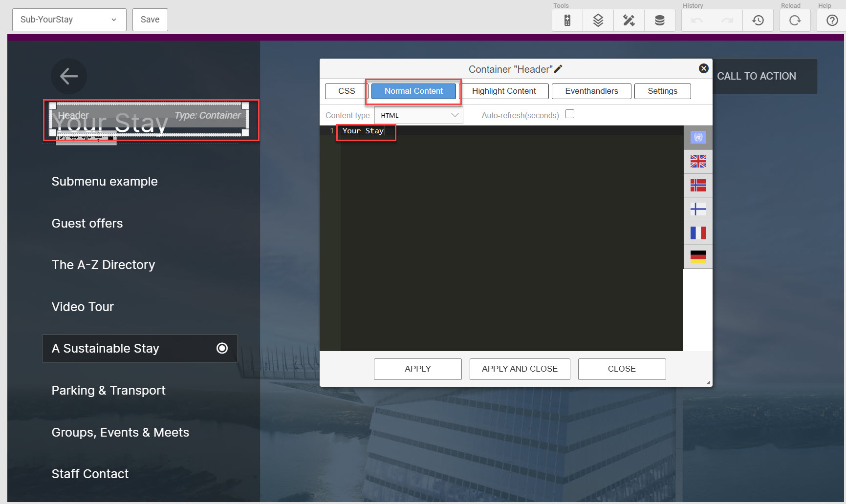
Task: Open the database tool
Action: (x=659, y=20)
